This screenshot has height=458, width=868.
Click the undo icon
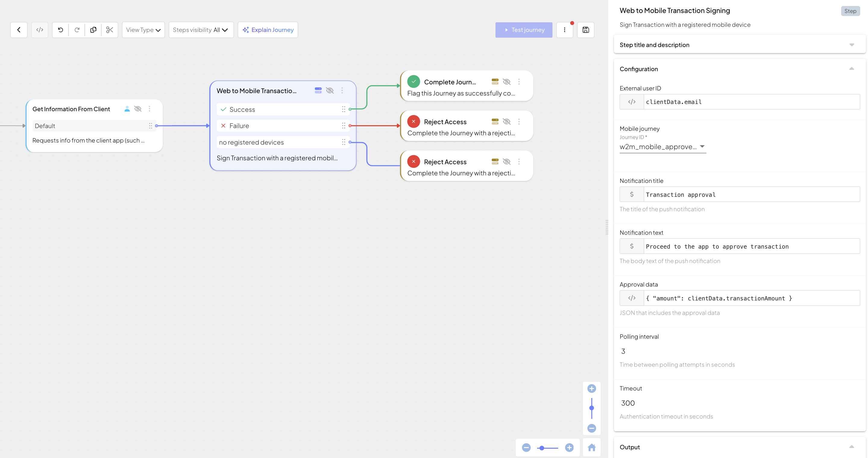coord(60,30)
